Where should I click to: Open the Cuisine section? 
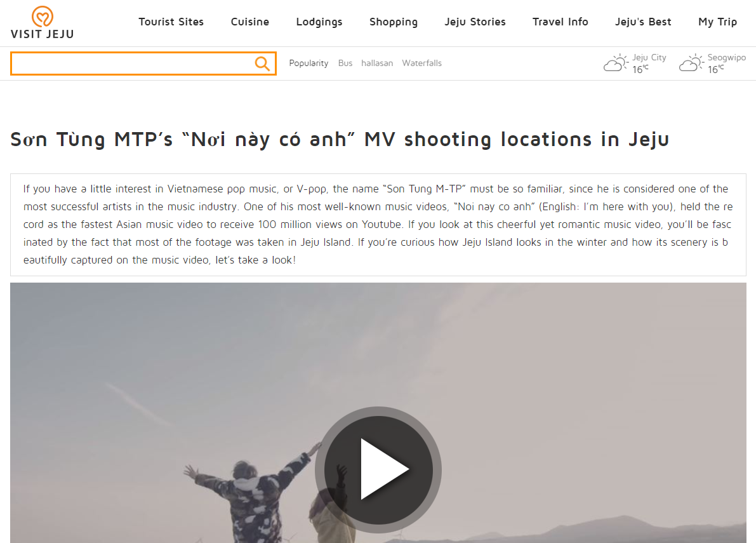point(249,22)
